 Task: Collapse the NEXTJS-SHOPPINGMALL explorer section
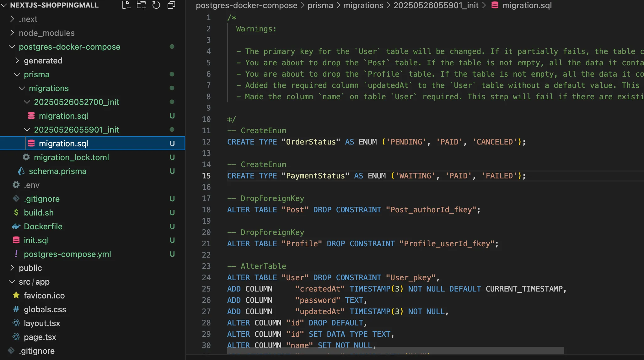[x=4, y=5]
